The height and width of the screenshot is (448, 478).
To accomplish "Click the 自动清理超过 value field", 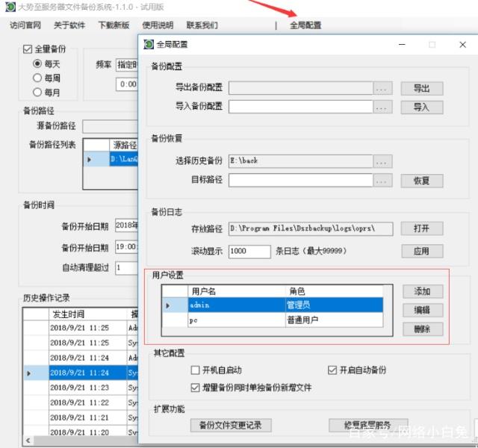I will click(126, 268).
